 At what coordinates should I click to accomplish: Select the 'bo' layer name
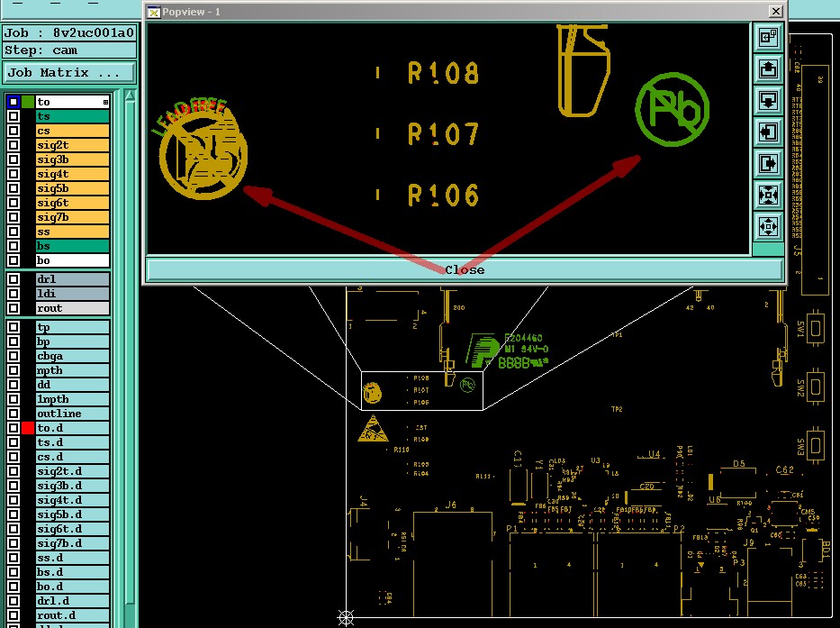pos(72,260)
